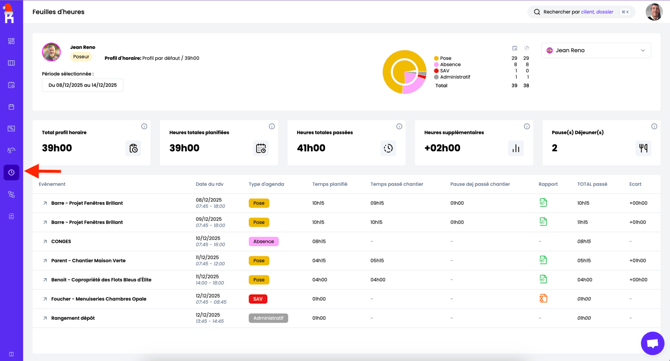Sort by Date du rdv column header

(209, 184)
